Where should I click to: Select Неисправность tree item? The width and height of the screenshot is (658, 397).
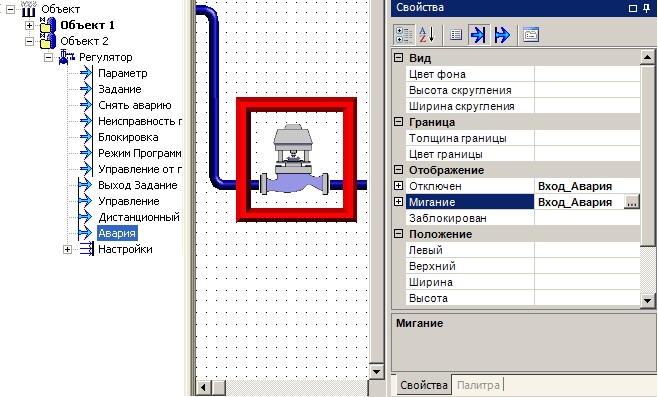coord(139,121)
